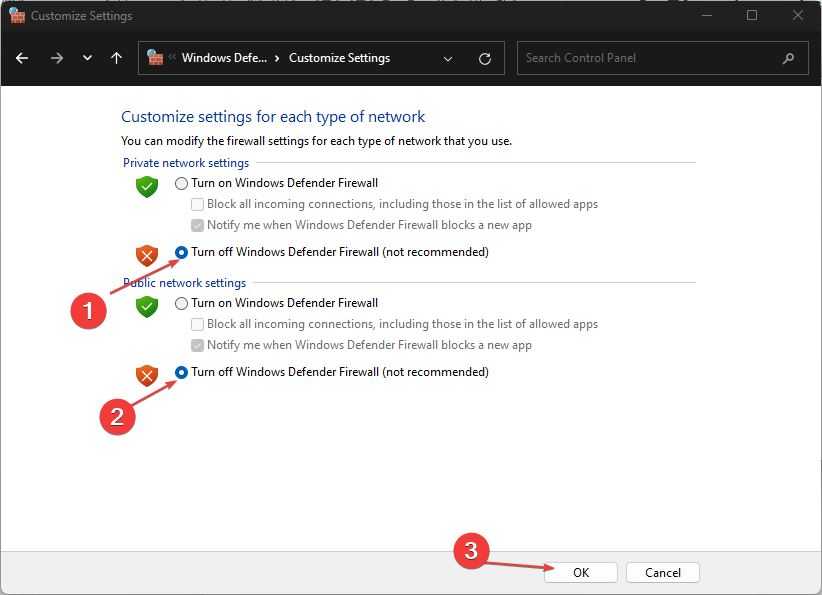Click the Control Panel icon in the address bar
The image size is (822, 595).
tap(155, 58)
